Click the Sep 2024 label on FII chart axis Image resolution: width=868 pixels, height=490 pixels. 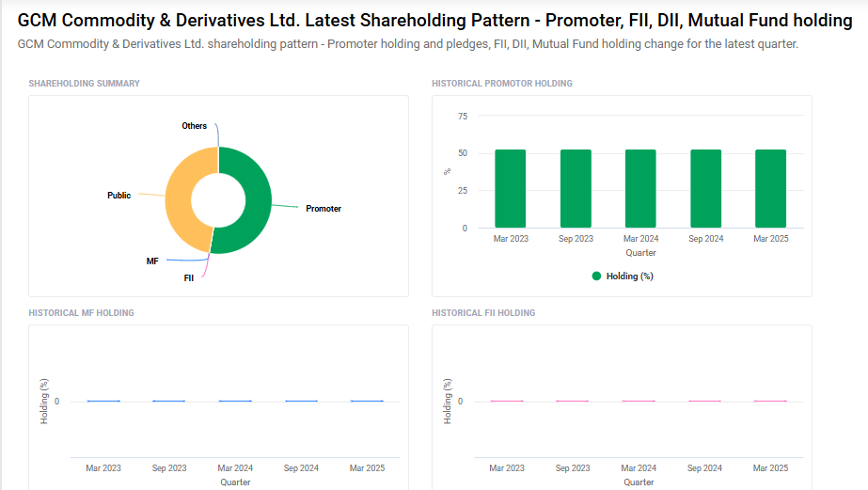[704, 468]
